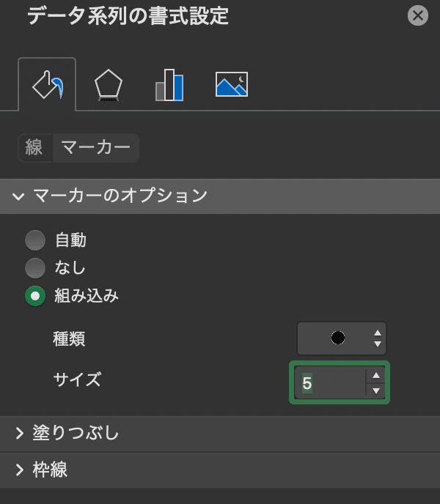Viewport: 440px width, 504px height.
Task: Switch to the マーカー segment
Action: pyautogui.click(x=95, y=148)
